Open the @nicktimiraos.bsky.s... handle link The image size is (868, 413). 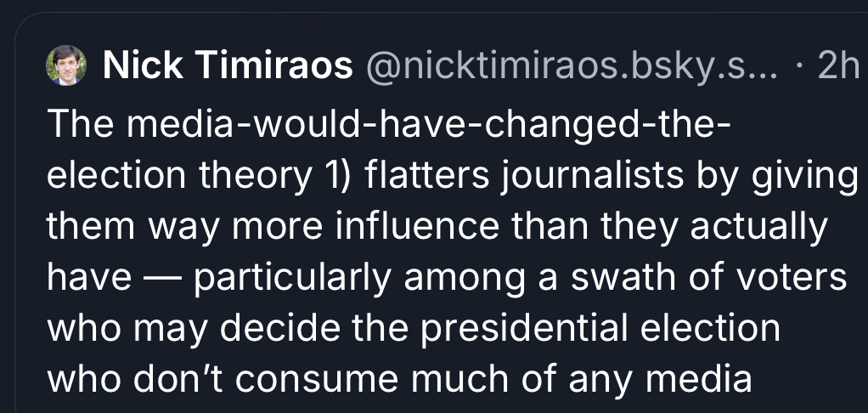[570, 67]
